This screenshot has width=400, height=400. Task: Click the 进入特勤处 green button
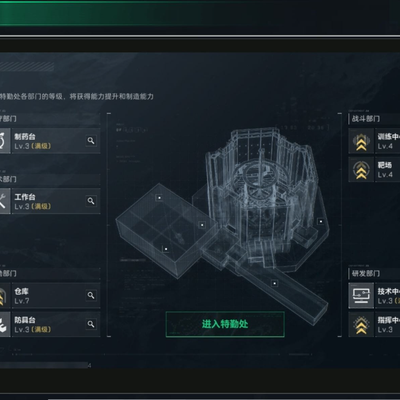[225, 324]
